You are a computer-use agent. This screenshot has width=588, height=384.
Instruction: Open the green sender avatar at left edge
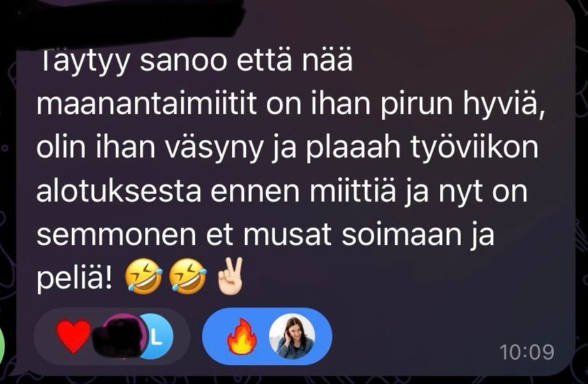point(4,344)
